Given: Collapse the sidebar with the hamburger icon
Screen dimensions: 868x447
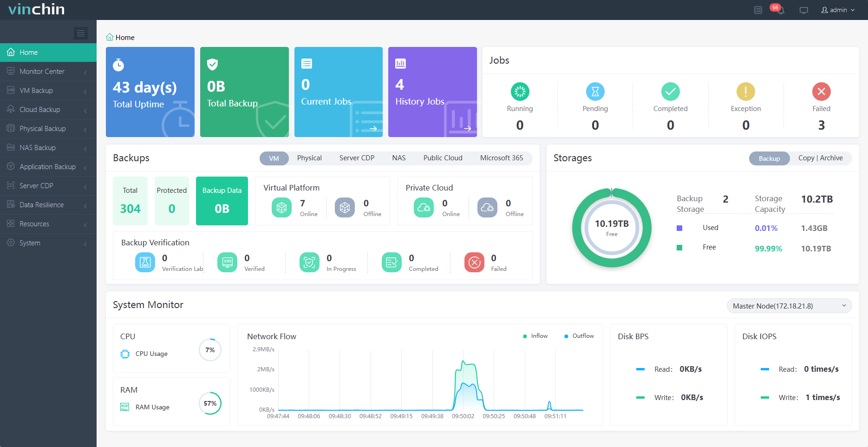Looking at the screenshot, I should 81,33.
